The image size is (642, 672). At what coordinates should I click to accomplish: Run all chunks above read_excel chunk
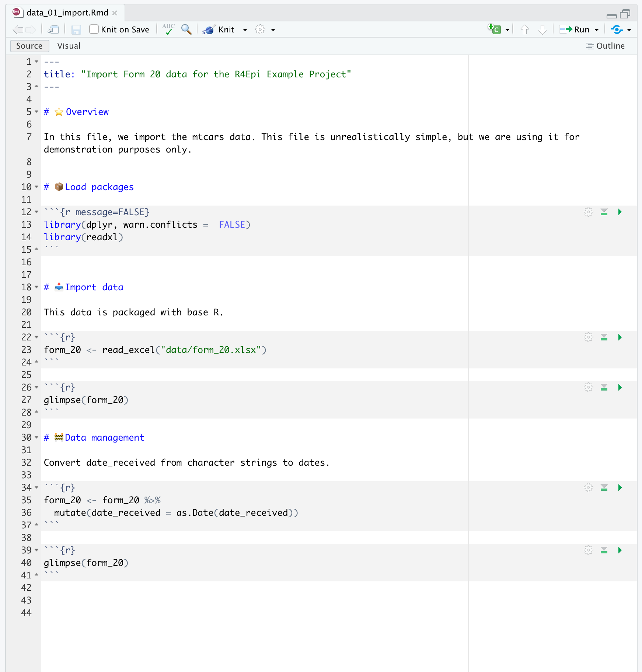[604, 337]
